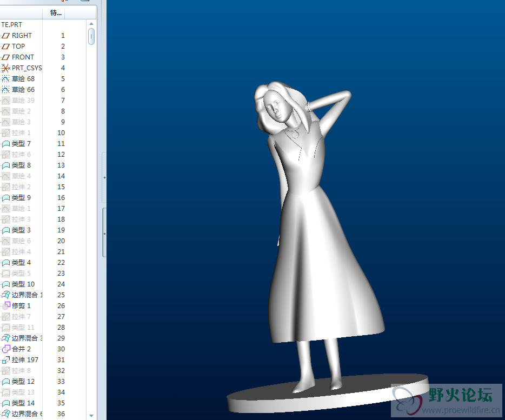Click the hidden style icon for 类型 5
Screen dimensions: 505x420
(x=6, y=273)
